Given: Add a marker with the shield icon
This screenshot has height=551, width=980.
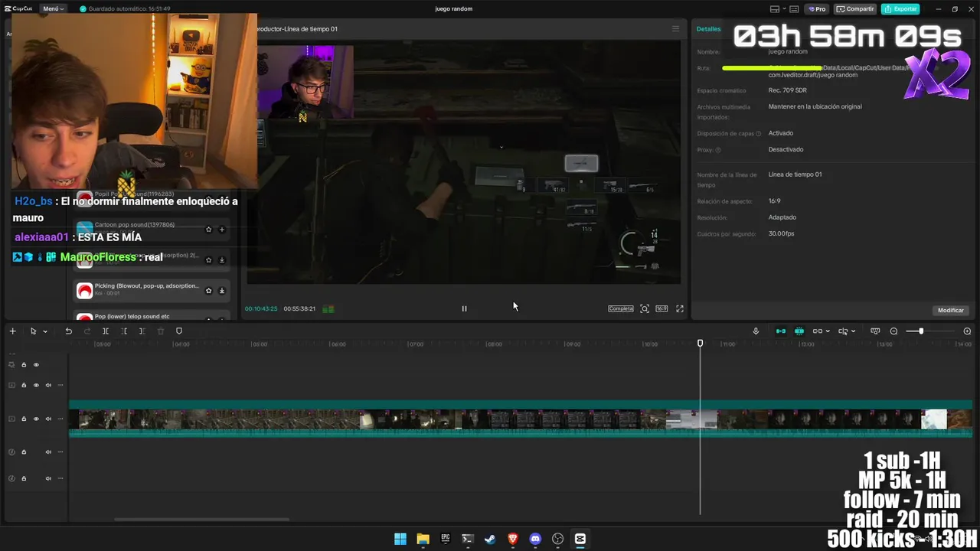Looking at the screenshot, I should pos(179,331).
